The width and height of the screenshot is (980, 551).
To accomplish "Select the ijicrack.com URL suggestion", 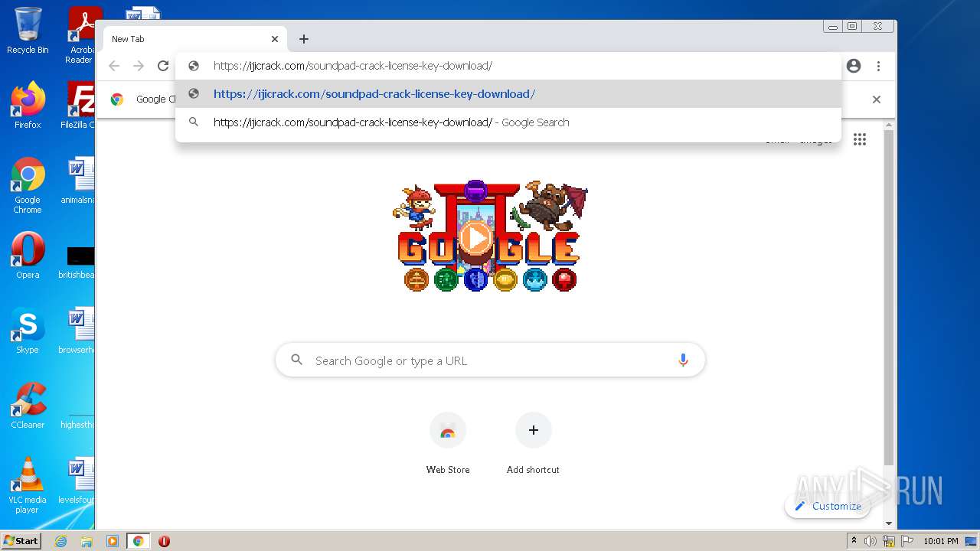I will (508, 94).
